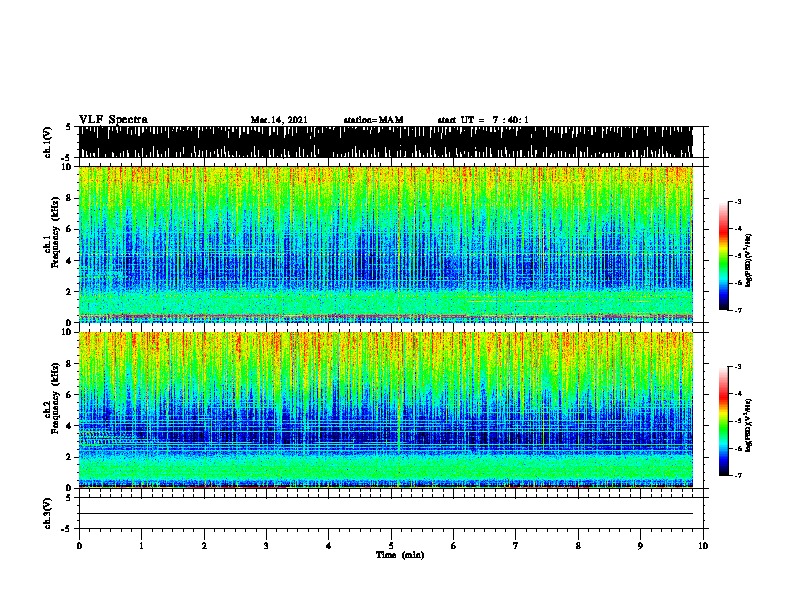Click the time axis tick label "7"
Viewport: 792px width, 612px height.
pyautogui.click(x=516, y=546)
